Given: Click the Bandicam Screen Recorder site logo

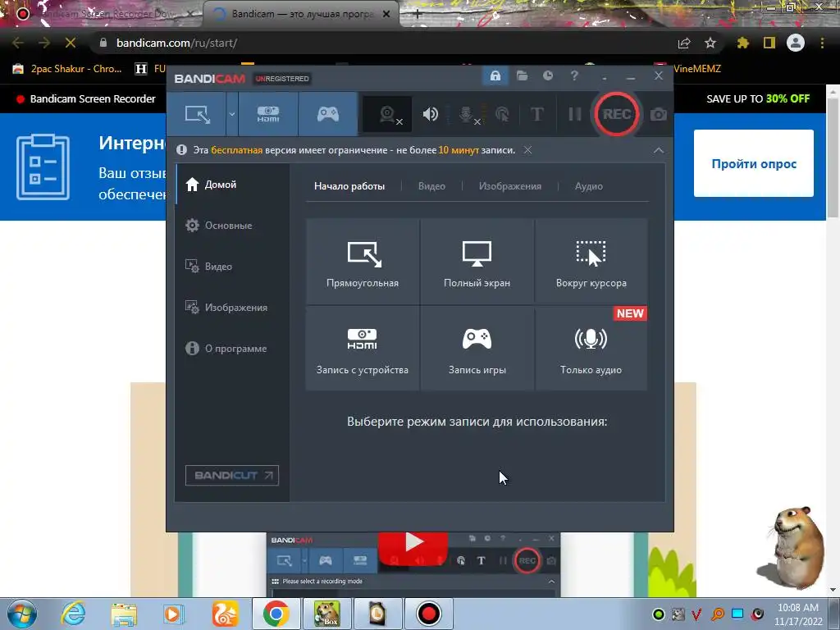Looking at the screenshot, I should click(x=85, y=98).
